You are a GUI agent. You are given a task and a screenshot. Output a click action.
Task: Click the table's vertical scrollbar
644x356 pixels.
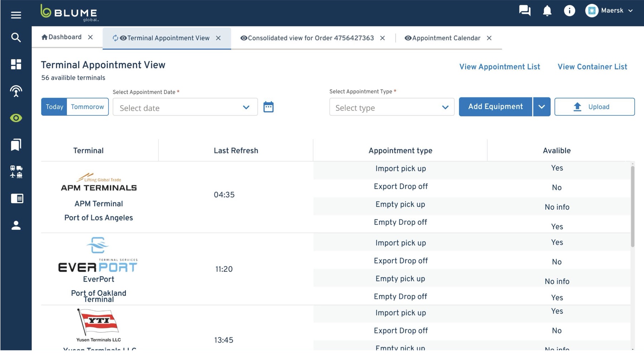pyautogui.click(x=633, y=206)
